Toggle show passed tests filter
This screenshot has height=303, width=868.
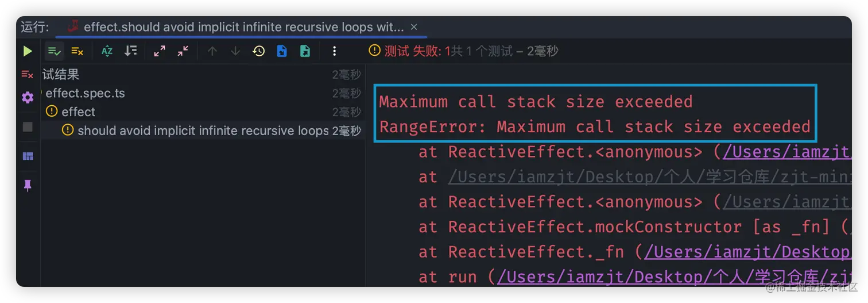(x=55, y=51)
